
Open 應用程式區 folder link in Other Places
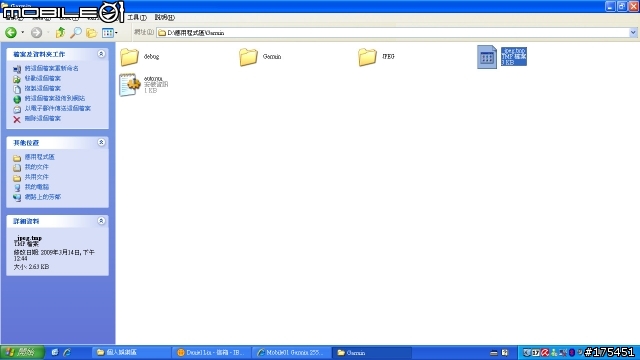39,157
